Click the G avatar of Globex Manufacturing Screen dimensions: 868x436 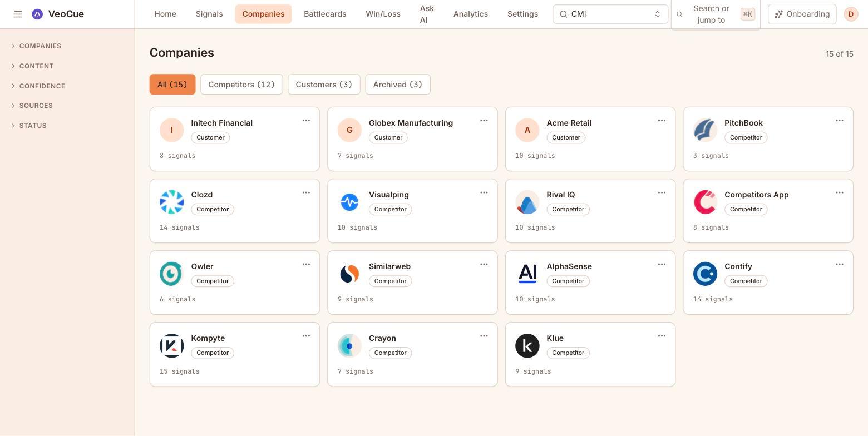349,130
